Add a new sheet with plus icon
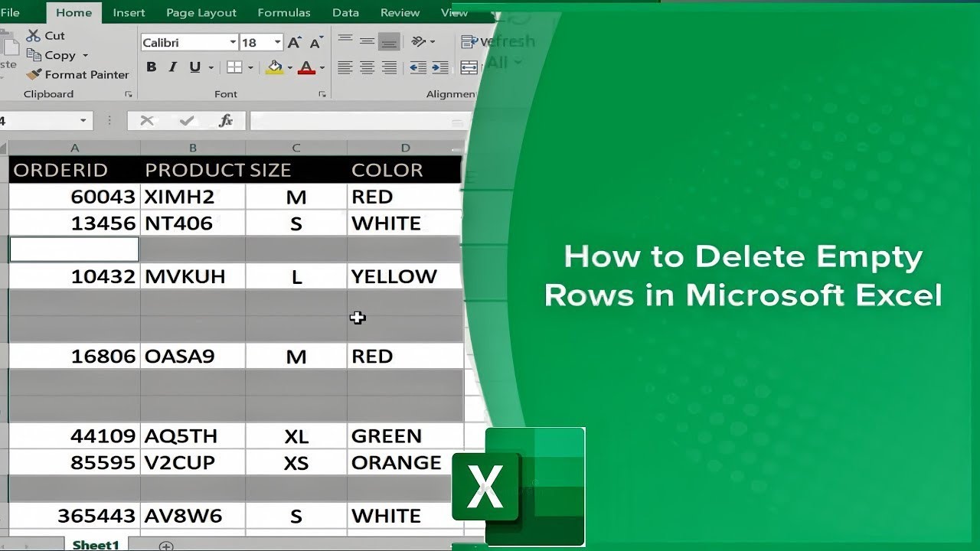This screenshot has width=980, height=551. (x=165, y=546)
